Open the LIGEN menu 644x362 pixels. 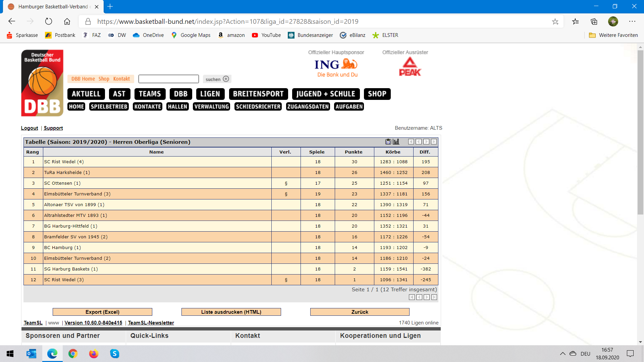[210, 94]
